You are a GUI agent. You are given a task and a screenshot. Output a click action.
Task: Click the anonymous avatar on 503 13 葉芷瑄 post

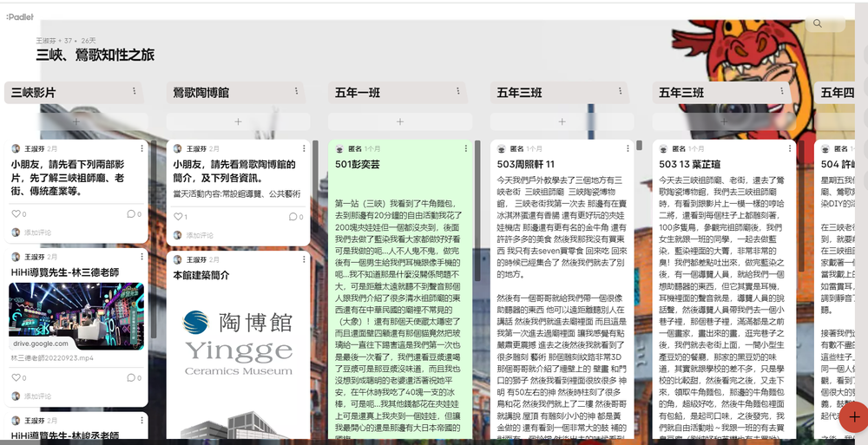click(x=664, y=148)
